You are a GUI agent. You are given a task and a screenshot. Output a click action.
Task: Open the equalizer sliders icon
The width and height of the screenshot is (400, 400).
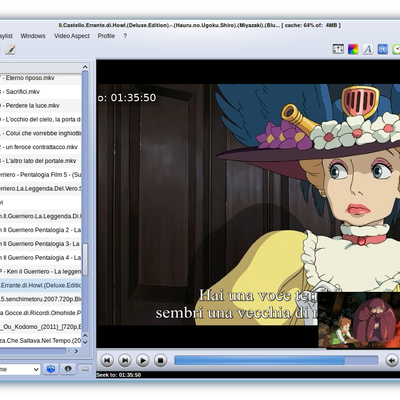(x=338, y=49)
